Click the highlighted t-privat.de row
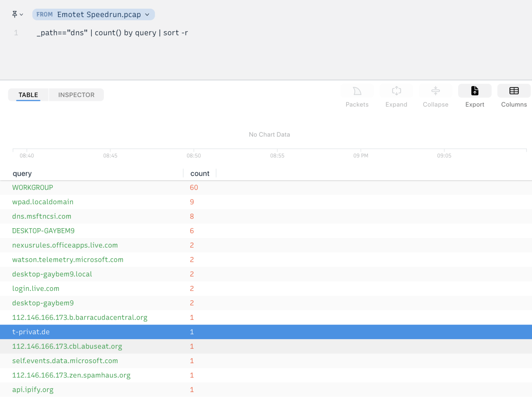 point(266,332)
